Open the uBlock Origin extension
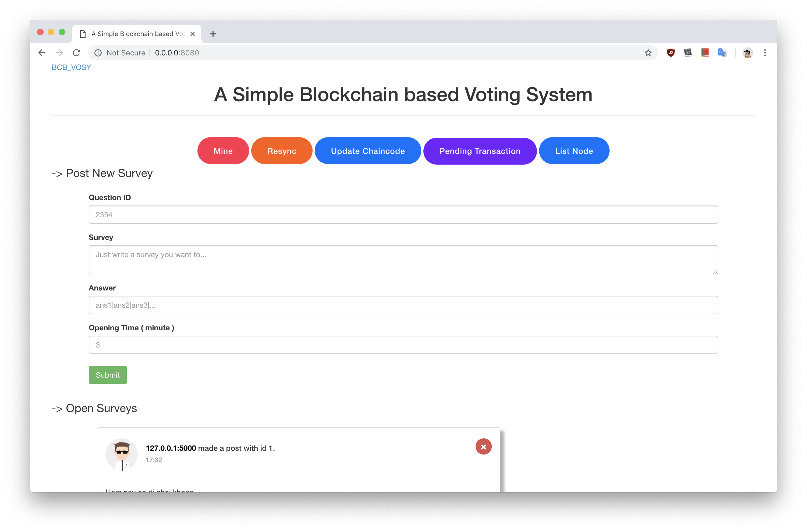This screenshot has width=807, height=532. point(671,53)
